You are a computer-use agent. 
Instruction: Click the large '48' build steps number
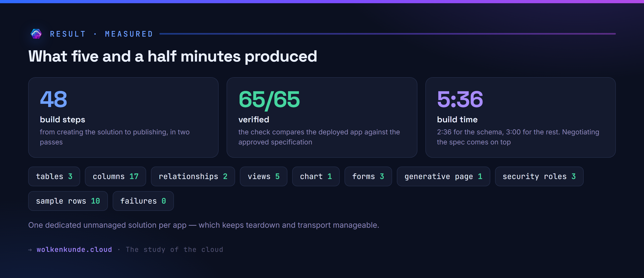coord(54,99)
